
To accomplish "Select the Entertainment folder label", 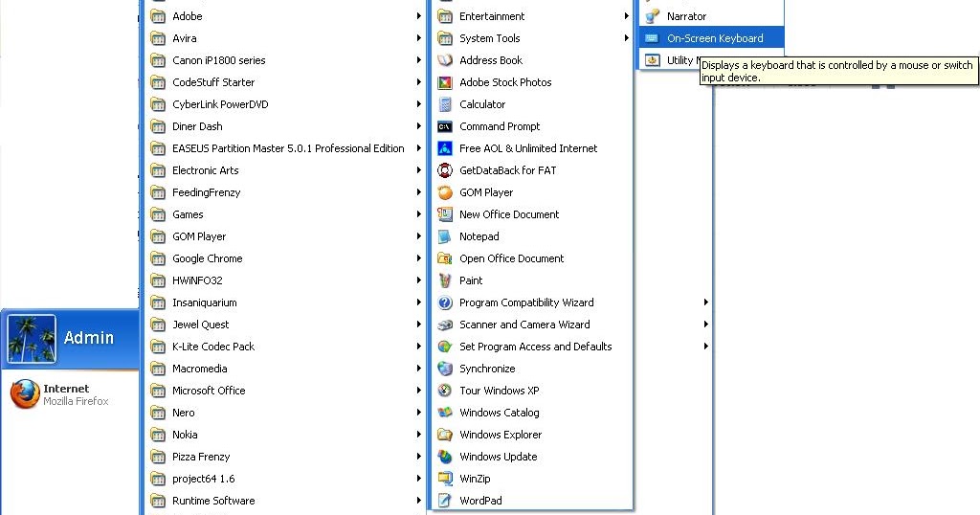I will click(492, 16).
